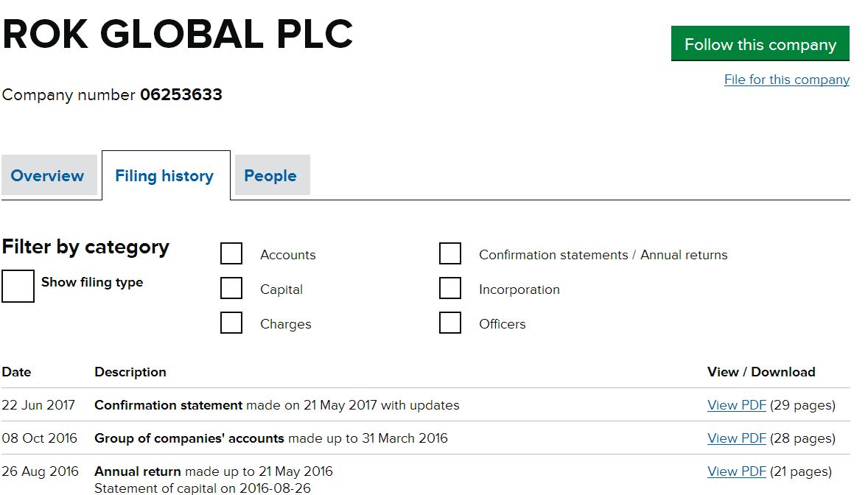Open the People tab
This screenshot has width=868, height=495.
tap(271, 175)
